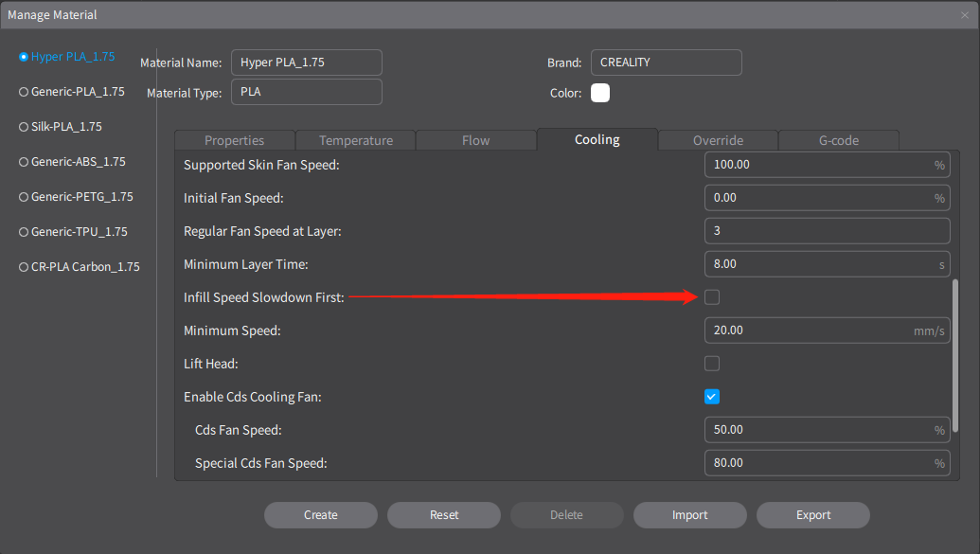Select the Generic-PLA_1.75 material
This screenshot has width=980, height=554.
click(72, 92)
